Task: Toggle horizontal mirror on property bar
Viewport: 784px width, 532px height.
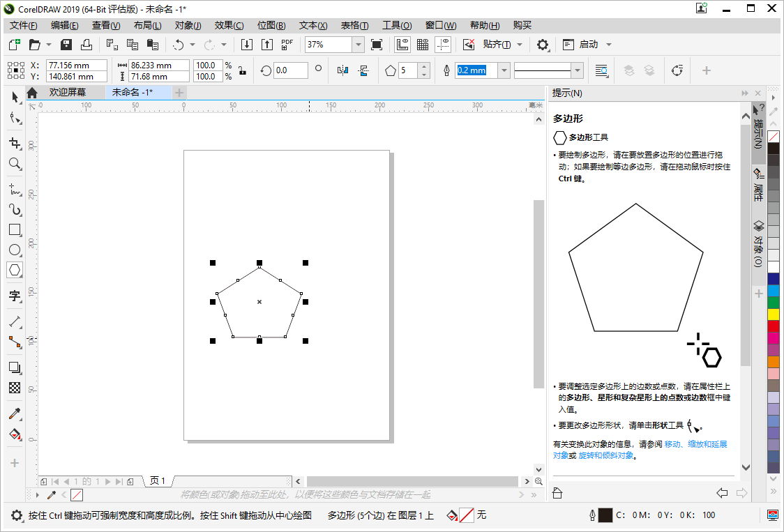Action: 343,70
